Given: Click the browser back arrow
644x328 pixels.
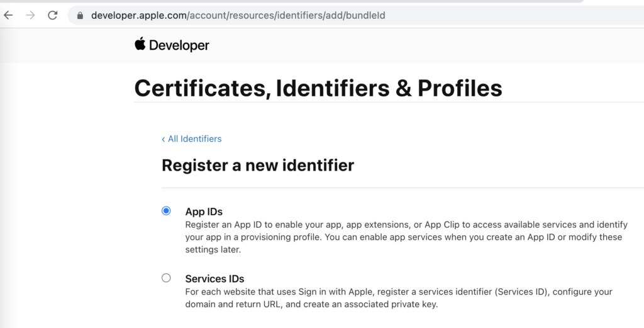Looking at the screenshot, I should (8, 15).
